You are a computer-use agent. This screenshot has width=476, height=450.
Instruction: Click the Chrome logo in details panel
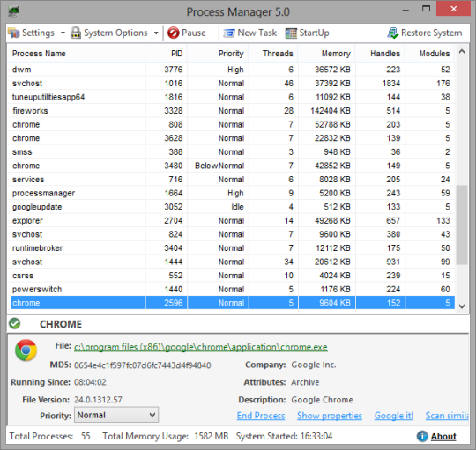[26, 350]
